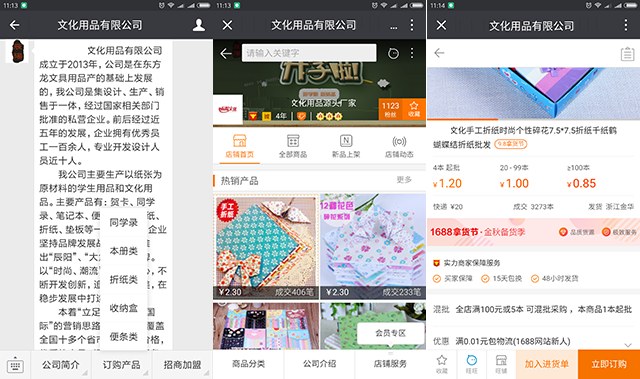This screenshot has width=640, height=379.
Task: Focus the 请输入关键字 search field
Action: coord(309,53)
